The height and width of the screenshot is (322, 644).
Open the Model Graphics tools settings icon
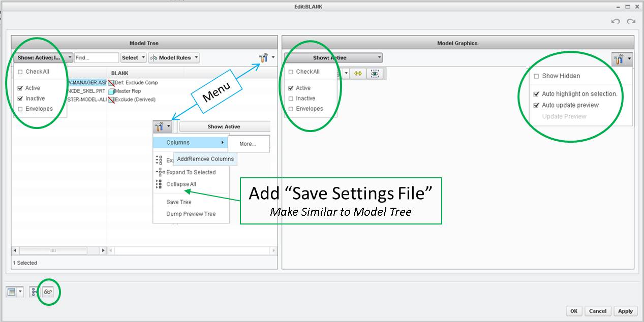[619, 59]
